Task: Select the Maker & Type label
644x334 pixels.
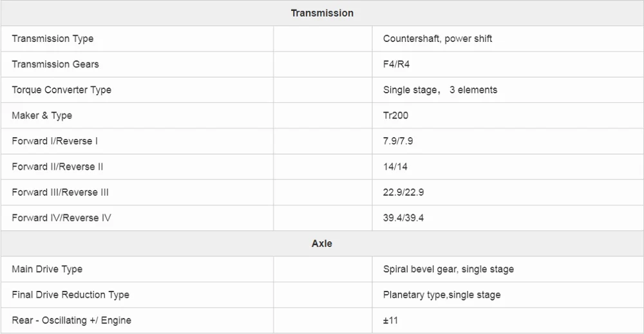Action: pos(42,116)
